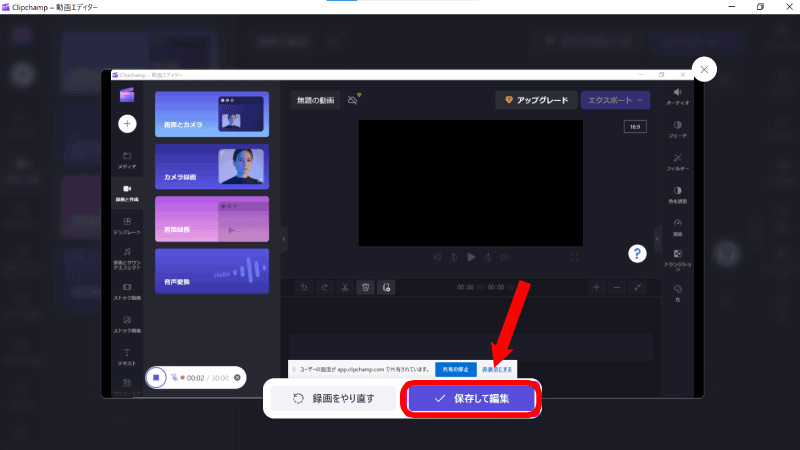800x450 pixels.
Task: Open the メディア (Media) sidebar tab
Action: (x=127, y=161)
